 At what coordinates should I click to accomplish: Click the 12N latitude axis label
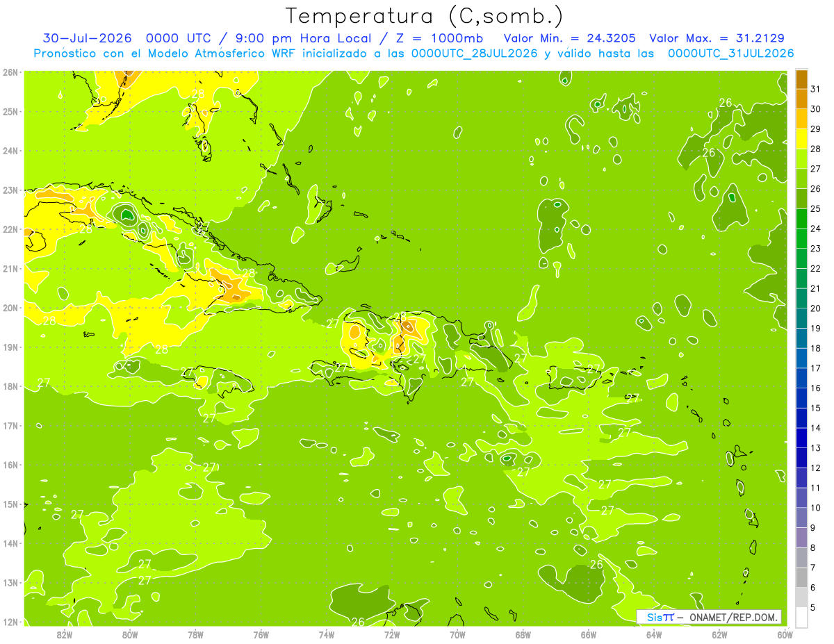(x=10, y=622)
